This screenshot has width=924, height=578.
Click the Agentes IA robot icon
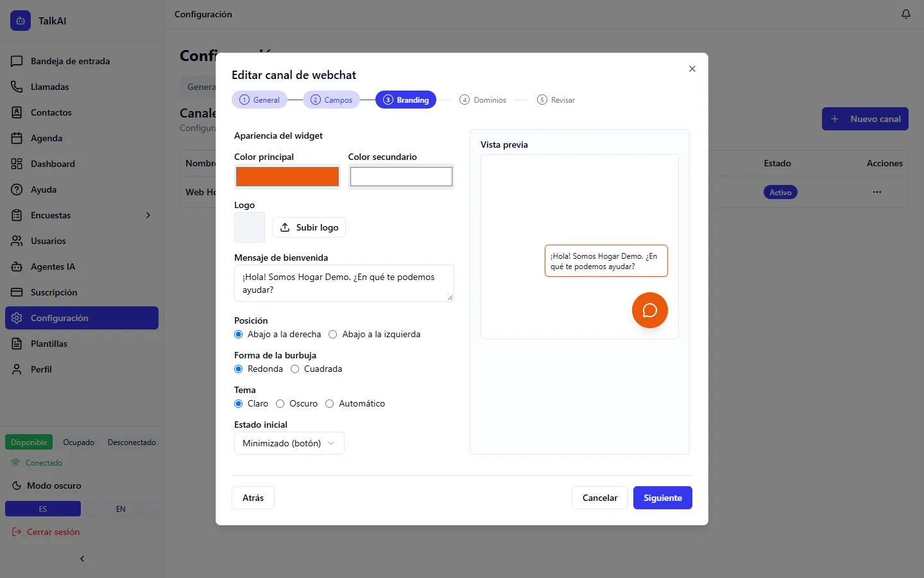click(x=17, y=267)
